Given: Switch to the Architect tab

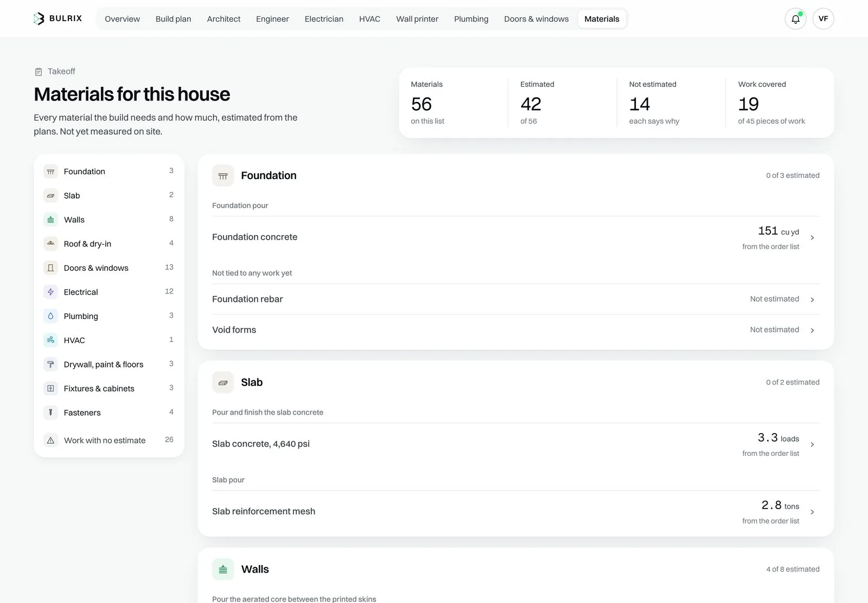Looking at the screenshot, I should click(224, 19).
